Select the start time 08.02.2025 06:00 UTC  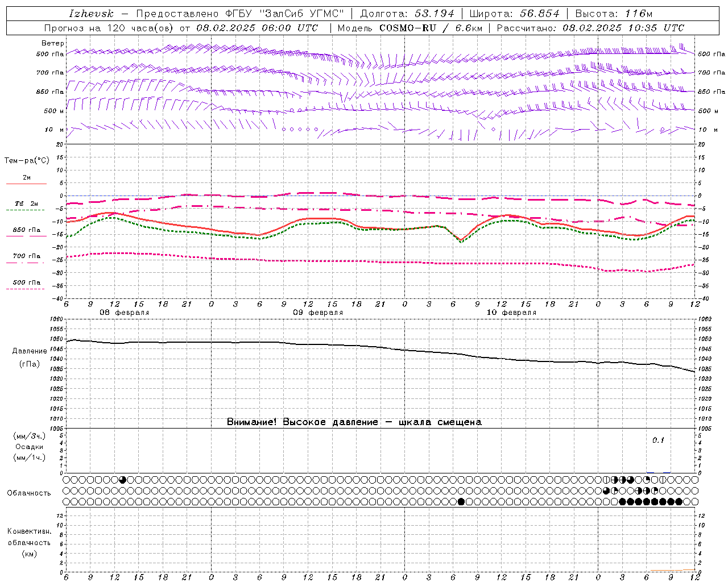pos(257,28)
